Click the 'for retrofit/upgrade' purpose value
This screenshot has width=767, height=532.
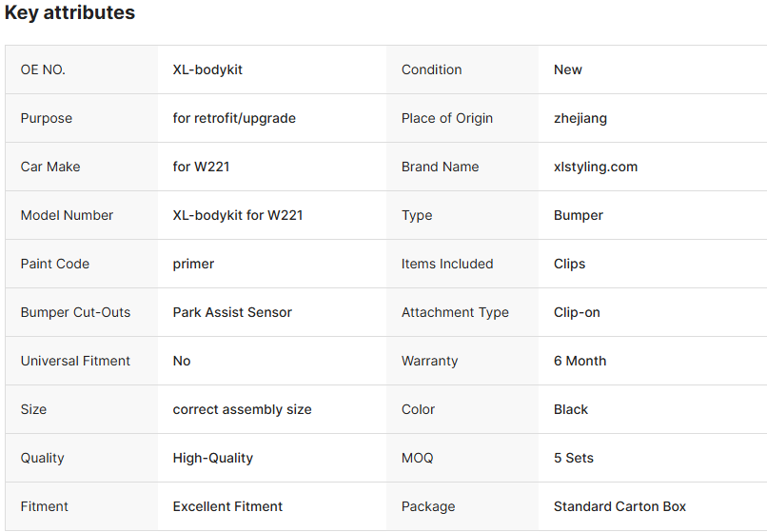234,118
